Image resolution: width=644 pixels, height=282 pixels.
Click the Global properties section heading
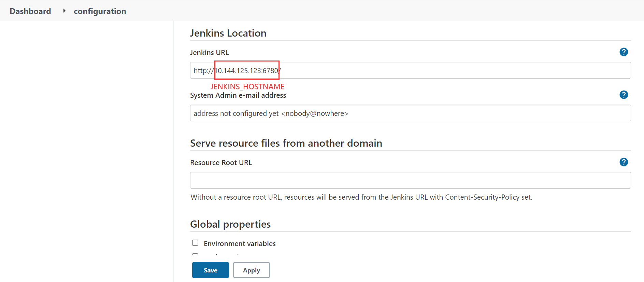pyautogui.click(x=230, y=224)
